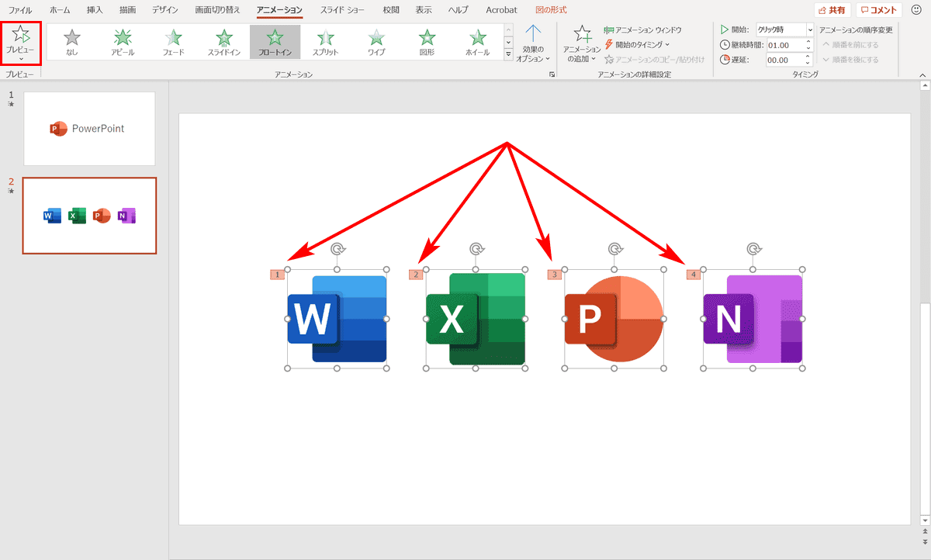Screen dimensions: 931x560
Task: Switch to the 図の形式 tab
Action: (x=551, y=10)
